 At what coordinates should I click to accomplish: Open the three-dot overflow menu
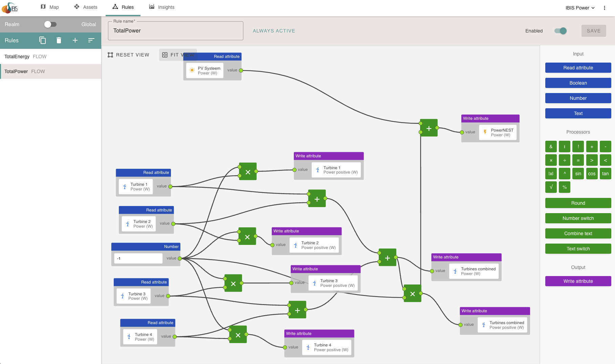(x=605, y=8)
